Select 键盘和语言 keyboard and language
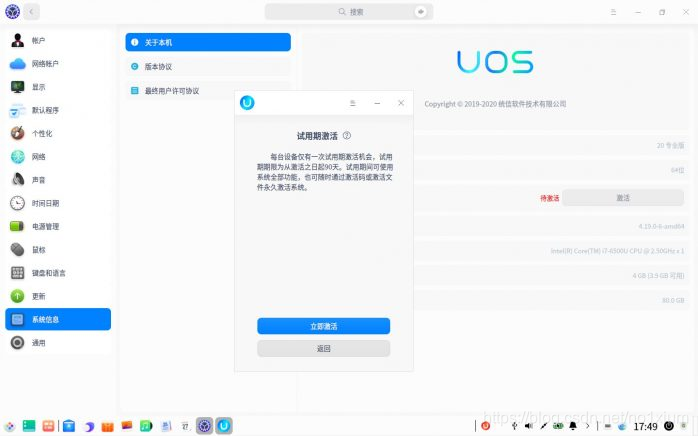This screenshot has height=436, width=698. click(58, 273)
